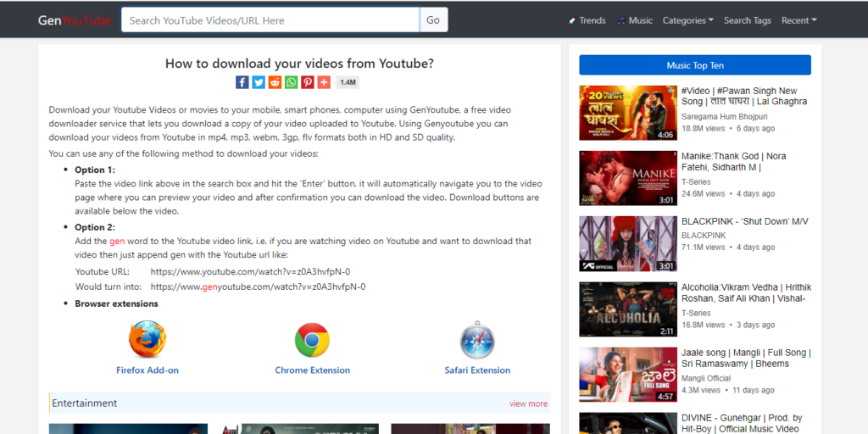The width and height of the screenshot is (868, 434).
Task: Open the Pawan Singh New Song title
Action: pyautogui.click(x=744, y=96)
